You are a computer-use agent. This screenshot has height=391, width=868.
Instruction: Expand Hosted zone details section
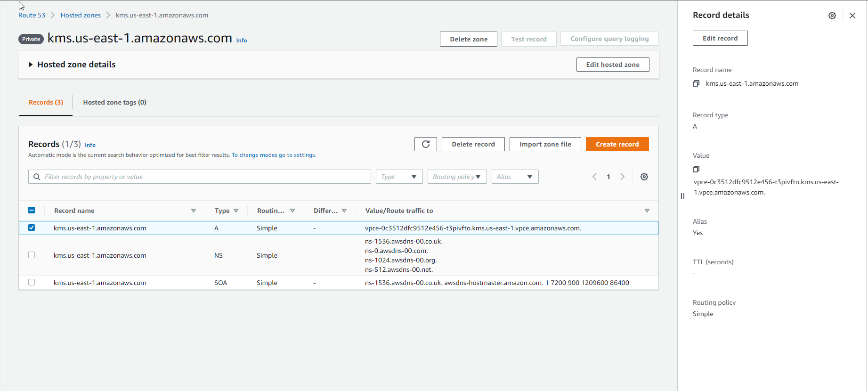(31, 65)
